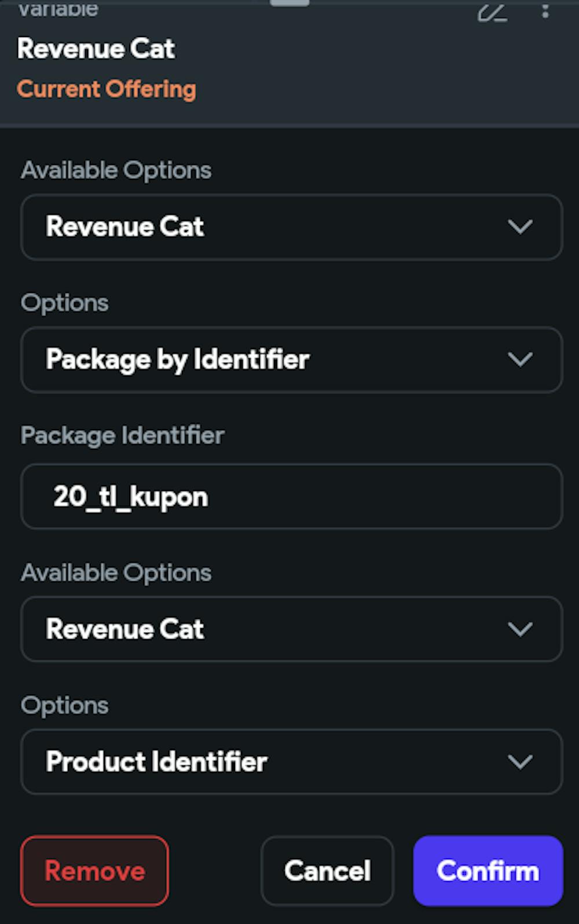Confirm the variable selection
This screenshot has width=579, height=924.
pos(488,871)
